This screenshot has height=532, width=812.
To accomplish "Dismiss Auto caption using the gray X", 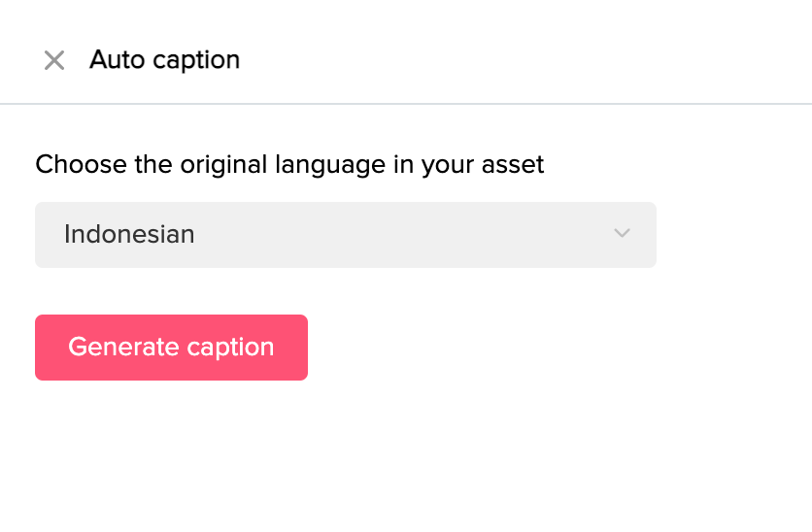I will point(54,60).
